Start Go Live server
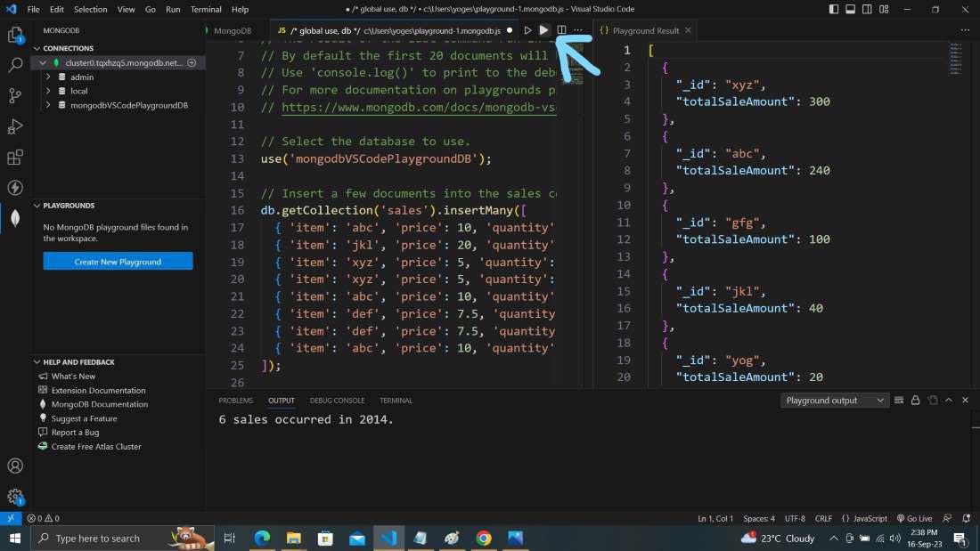 (914, 518)
